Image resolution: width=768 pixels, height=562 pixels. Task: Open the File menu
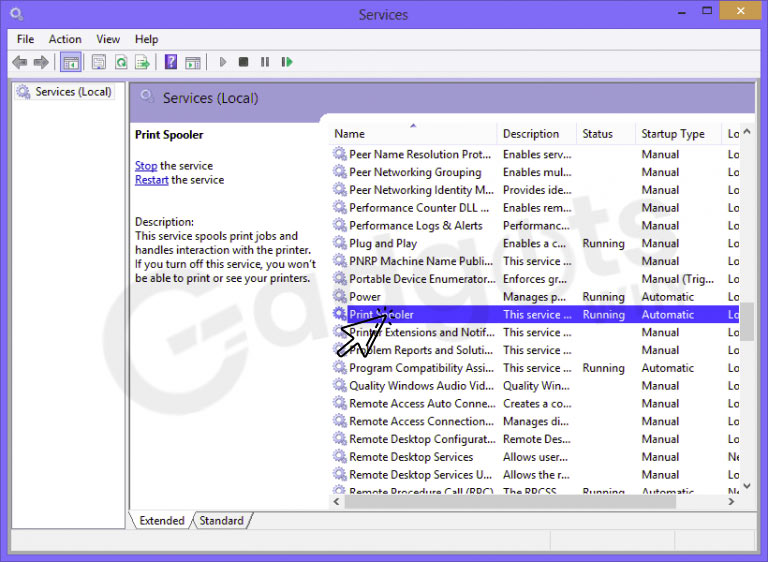pyautogui.click(x=25, y=39)
